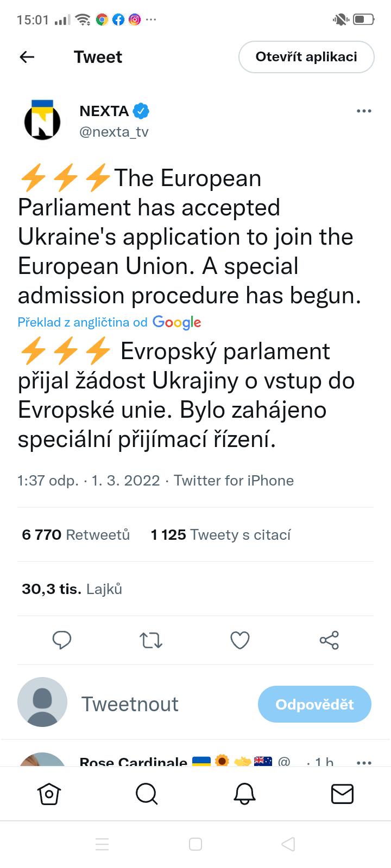Tap the reply speech bubble icon
This screenshot has width=391, height=868.
coord(61,640)
